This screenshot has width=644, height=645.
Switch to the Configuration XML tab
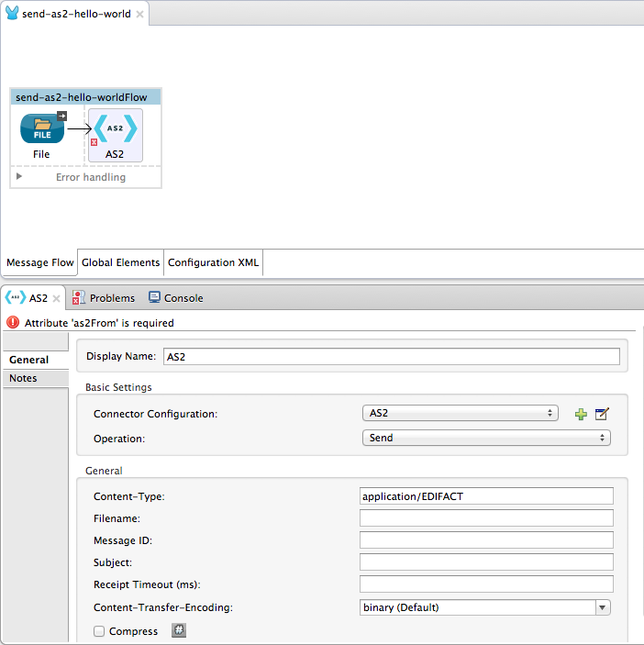tap(213, 262)
